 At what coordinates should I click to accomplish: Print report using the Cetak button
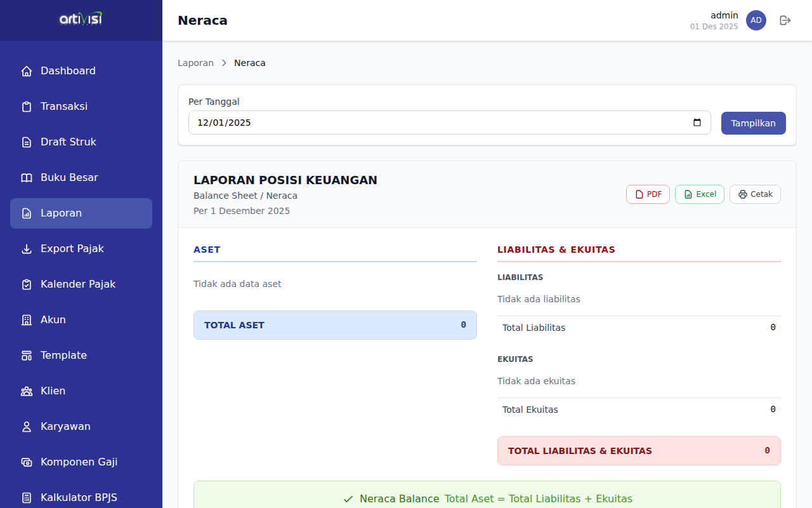(755, 194)
